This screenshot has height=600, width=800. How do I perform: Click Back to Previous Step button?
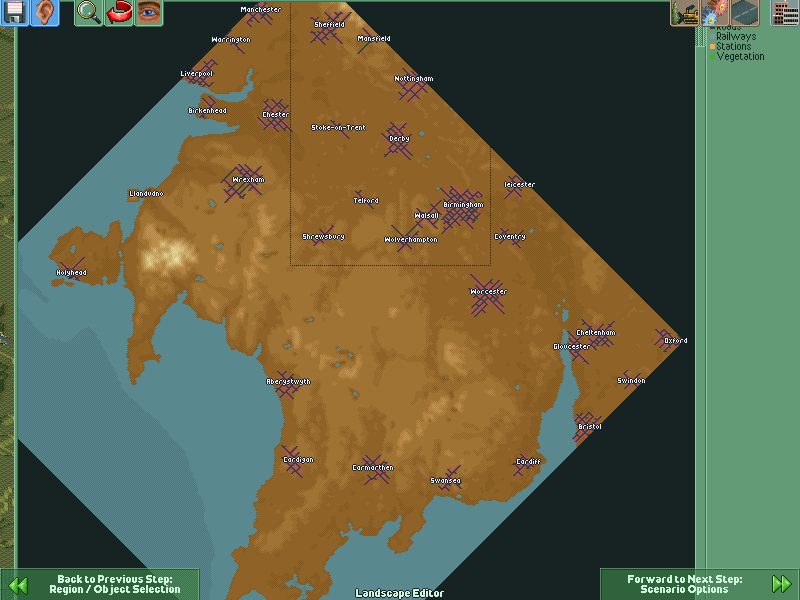click(x=99, y=584)
